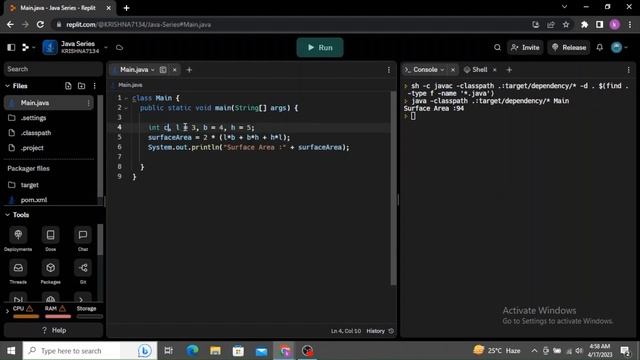Run the Java program

tap(320, 47)
